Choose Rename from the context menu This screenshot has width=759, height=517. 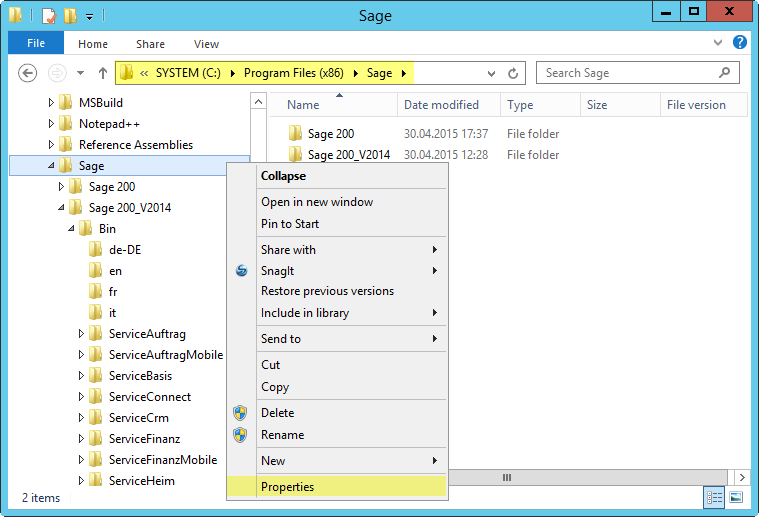337,435
